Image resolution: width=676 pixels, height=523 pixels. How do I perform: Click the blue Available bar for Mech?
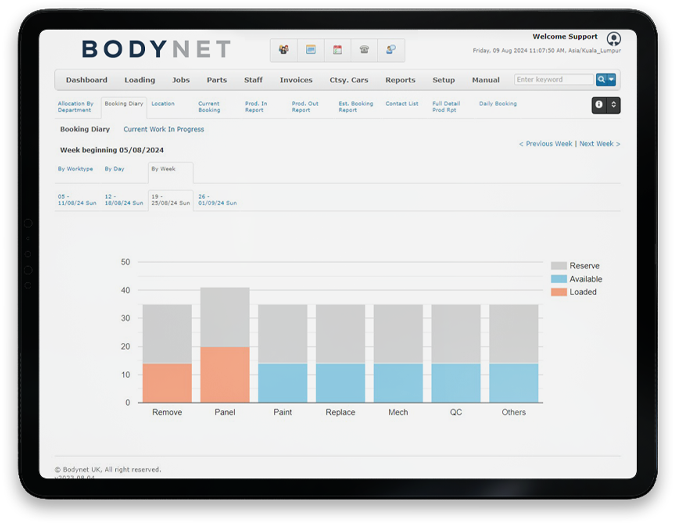pos(398,383)
